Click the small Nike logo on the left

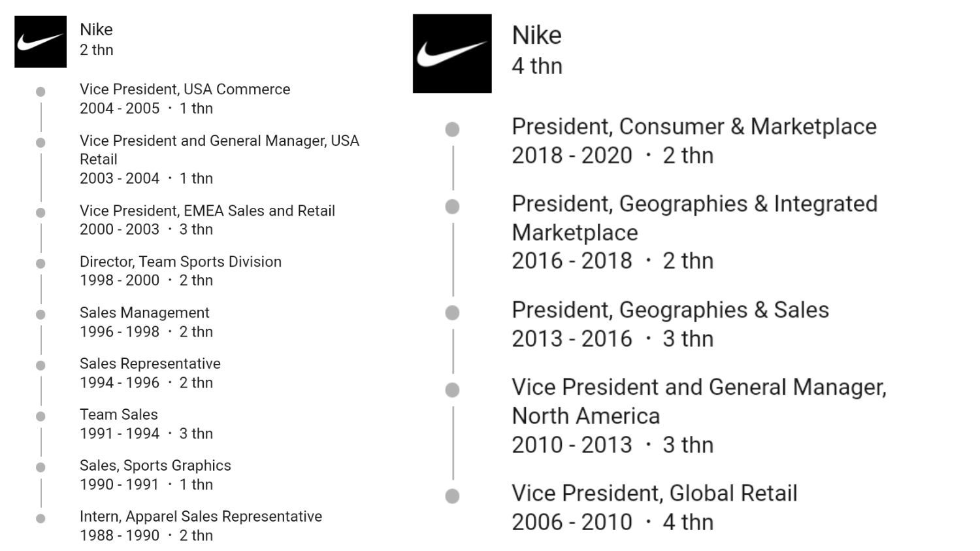[x=41, y=42]
